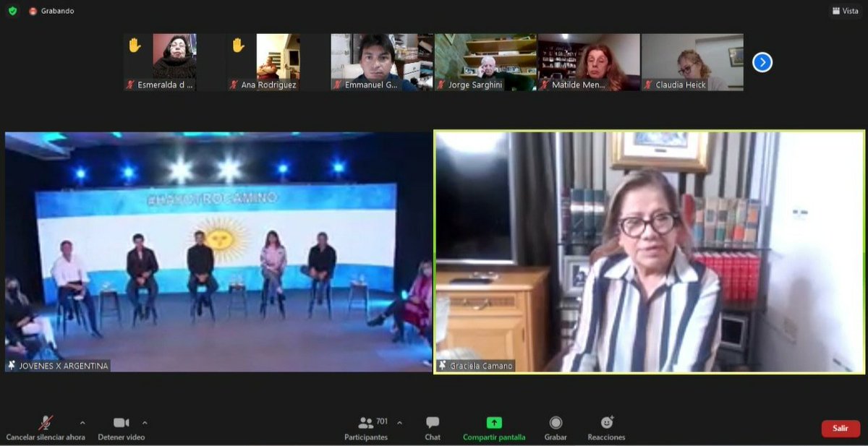Click red Salir leave button
868x446 pixels.
841,429
